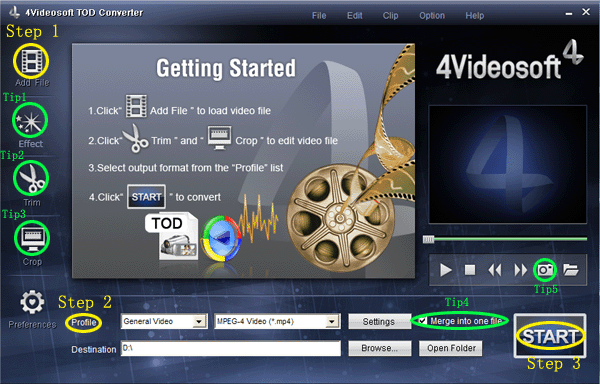Click the Settings button
Screen dimensions: 600x384
[x=379, y=322]
